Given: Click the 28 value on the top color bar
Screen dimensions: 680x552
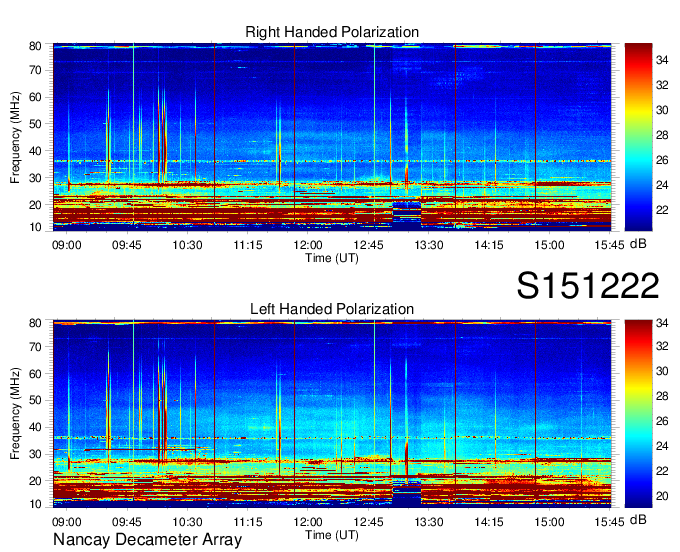Looking at the screenshot, I should coord(662,135).
